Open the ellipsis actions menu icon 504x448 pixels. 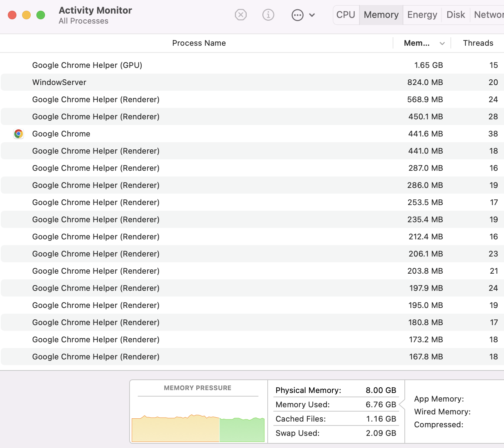point(297,15)
